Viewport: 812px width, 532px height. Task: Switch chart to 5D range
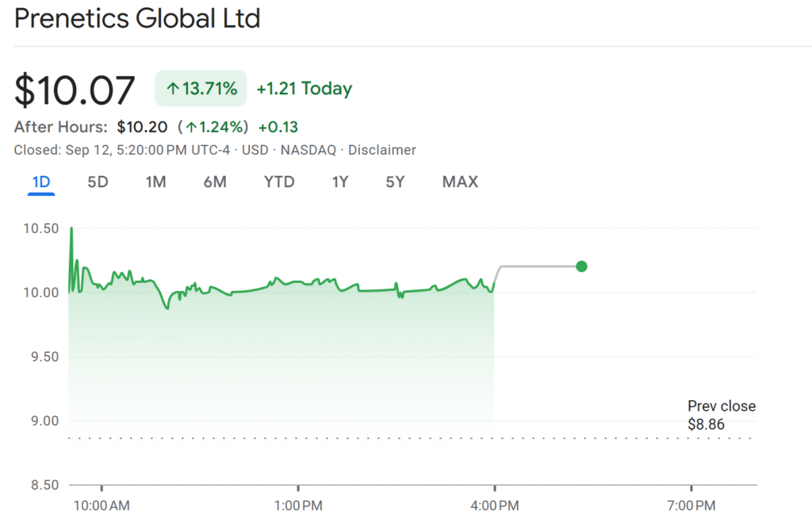coord(98,182)
